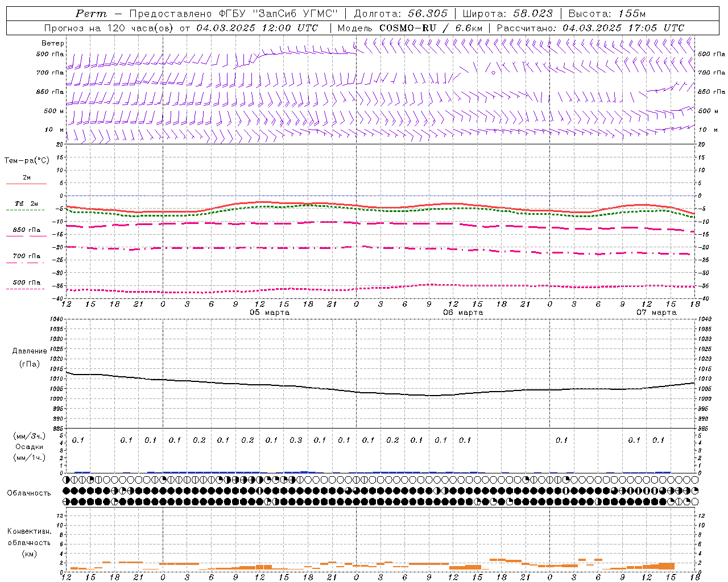
Task: Click the 'Perm' location title
Action: point(91,14)
